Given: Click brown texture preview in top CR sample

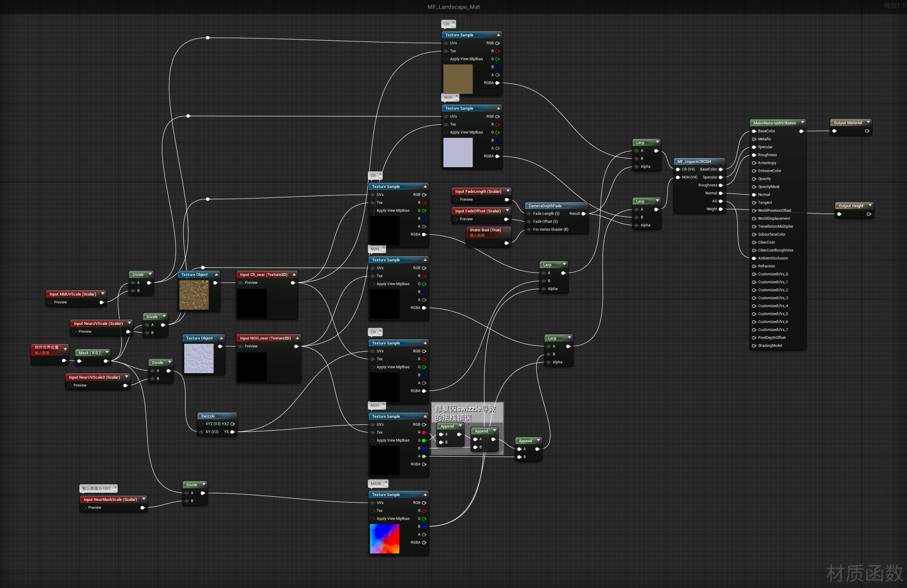Looking at the screenshot, I should point(458,79).
